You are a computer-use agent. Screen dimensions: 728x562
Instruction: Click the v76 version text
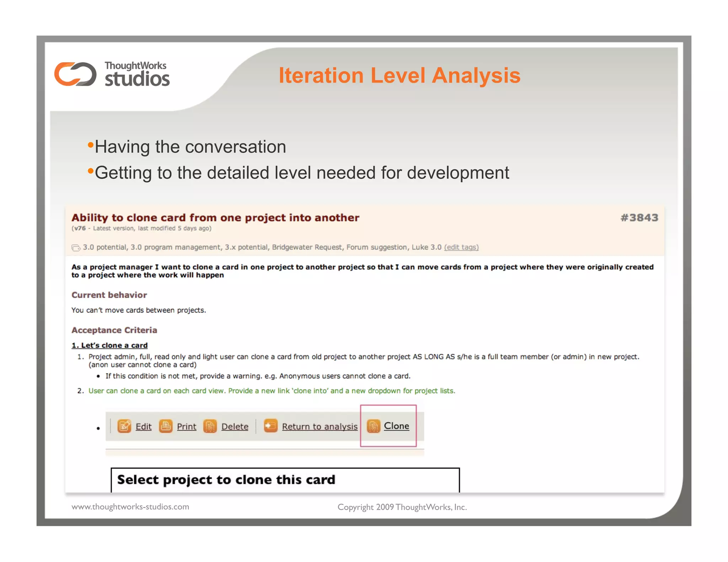[x=80, y=228]
